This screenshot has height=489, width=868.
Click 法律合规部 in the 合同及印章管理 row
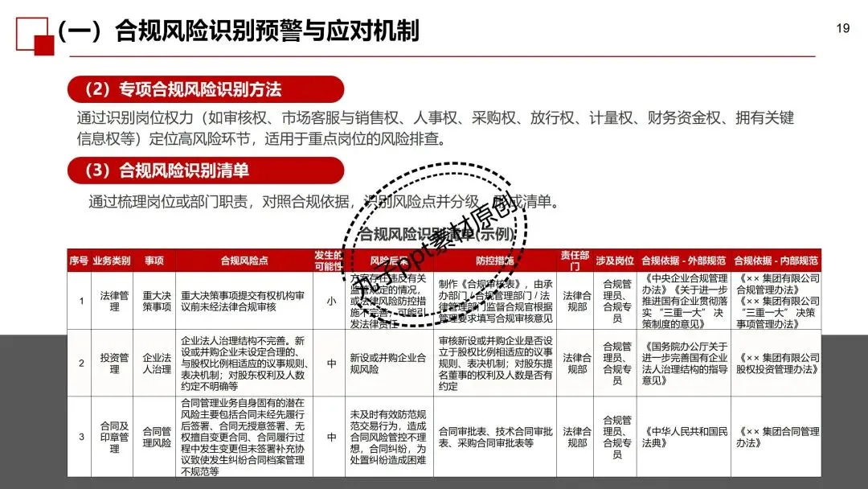coord(576,437)
